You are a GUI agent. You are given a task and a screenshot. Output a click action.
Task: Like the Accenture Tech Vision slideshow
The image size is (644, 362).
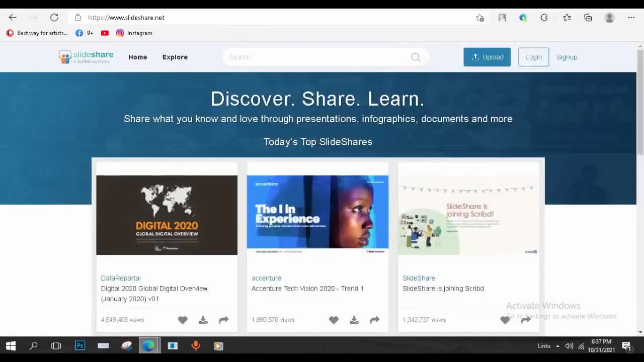[x=334, y=320]
